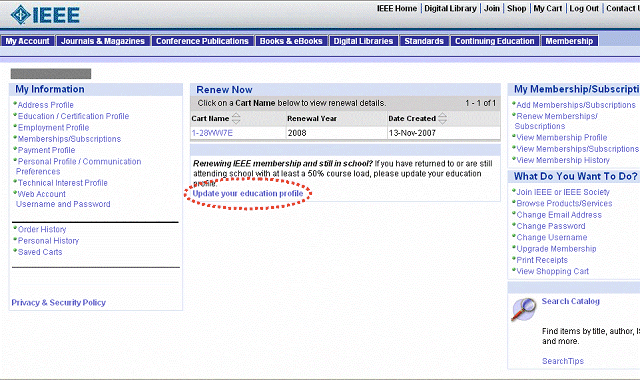640x380 pixels.
Task: Click View Shopping Cart
Action: pyautogui.click(x=553, y=271)
